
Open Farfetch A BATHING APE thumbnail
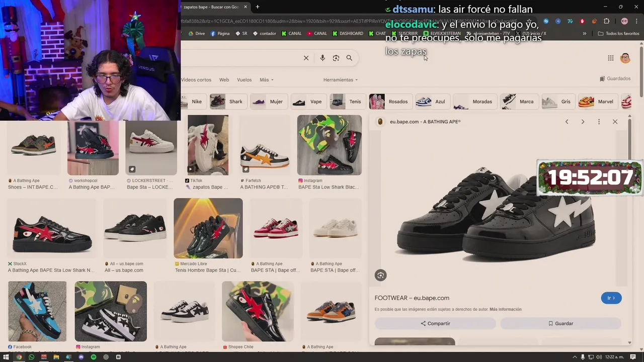(264, 145)
